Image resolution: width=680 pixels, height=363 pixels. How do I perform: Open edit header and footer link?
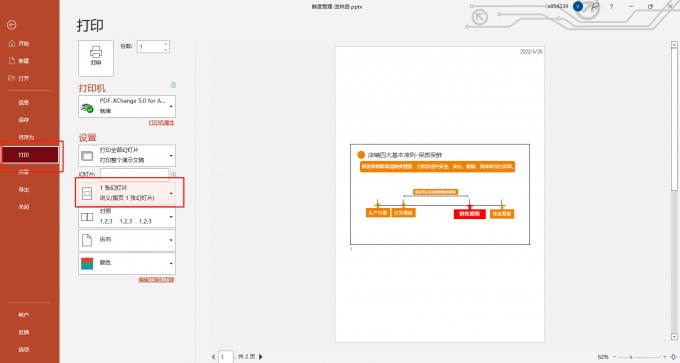tap(156, 280)
